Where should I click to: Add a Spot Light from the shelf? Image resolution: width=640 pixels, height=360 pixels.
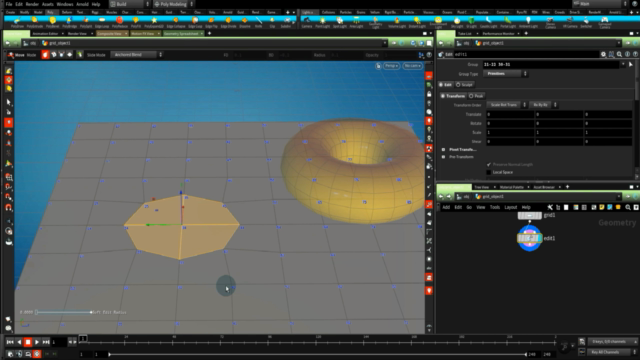tap(340, 22)
